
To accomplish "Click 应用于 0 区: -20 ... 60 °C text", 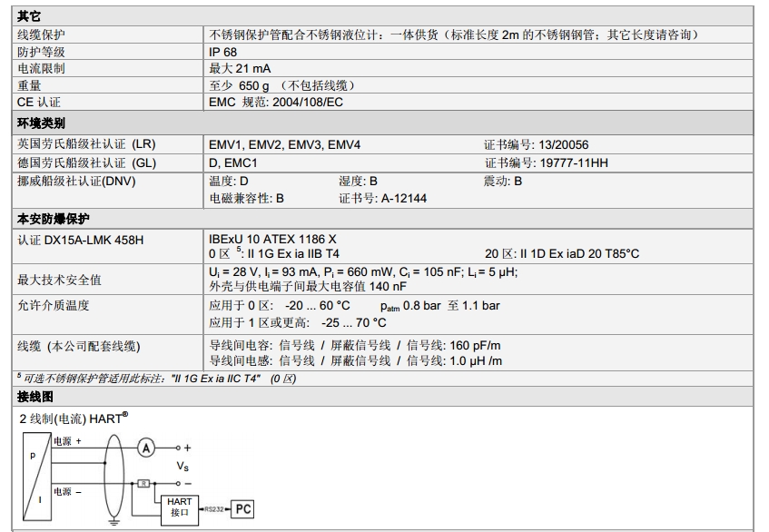I will 280,305.
